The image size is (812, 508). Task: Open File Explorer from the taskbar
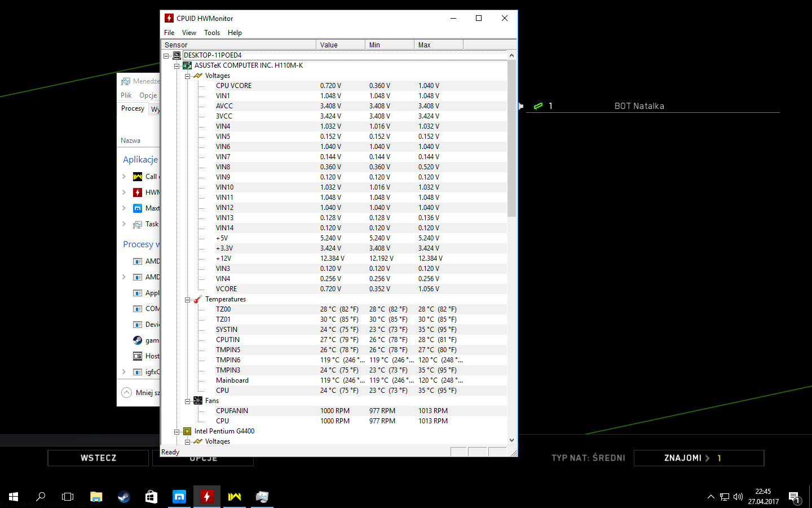tap(96, 497)
